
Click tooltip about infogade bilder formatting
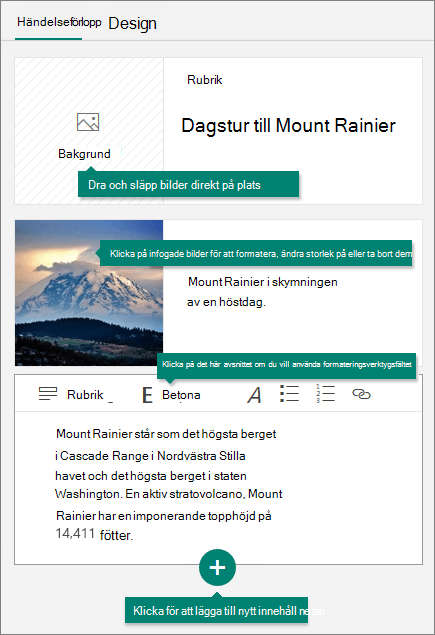pyautogui.click(x=256, y=254)
